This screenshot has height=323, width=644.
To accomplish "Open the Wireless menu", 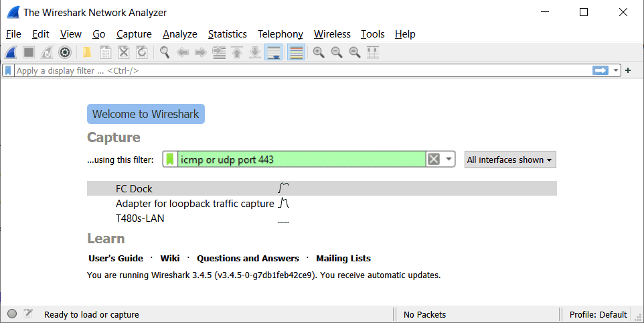I will (332, 34).
